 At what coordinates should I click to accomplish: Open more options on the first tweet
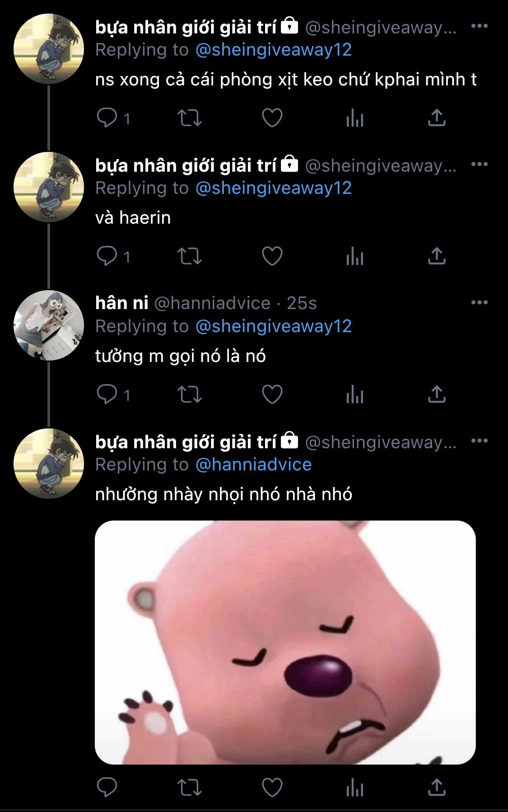point(479,26)
